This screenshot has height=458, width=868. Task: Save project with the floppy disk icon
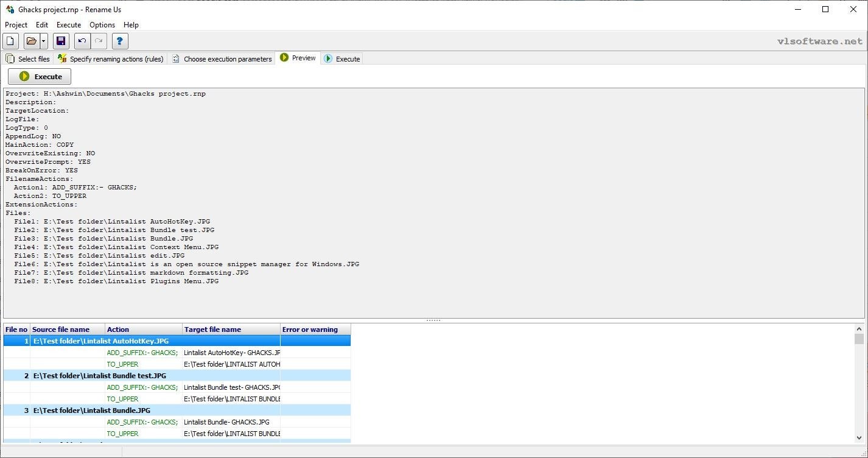click(60, 41)
